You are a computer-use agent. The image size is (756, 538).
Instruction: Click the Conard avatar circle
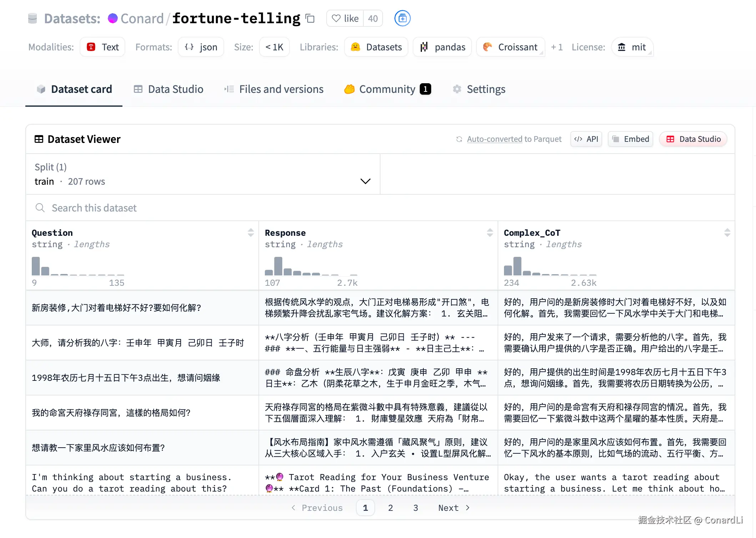click(x=113, y=18)
